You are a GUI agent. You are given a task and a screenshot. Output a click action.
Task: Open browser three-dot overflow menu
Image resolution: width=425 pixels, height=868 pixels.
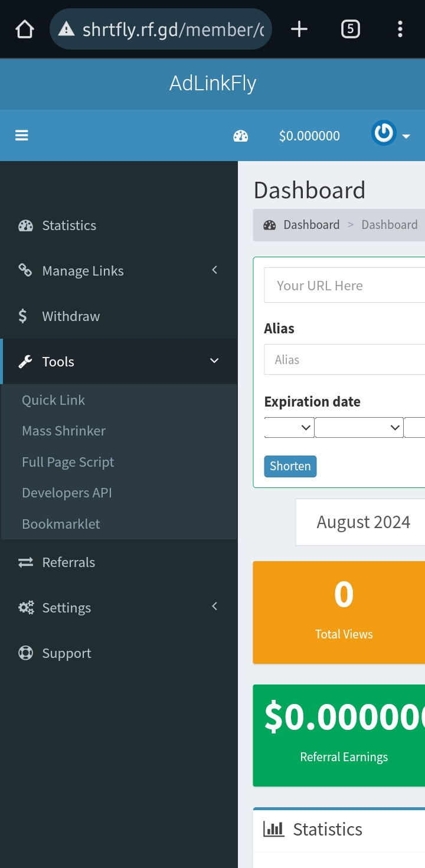click(x=400, y=29)
